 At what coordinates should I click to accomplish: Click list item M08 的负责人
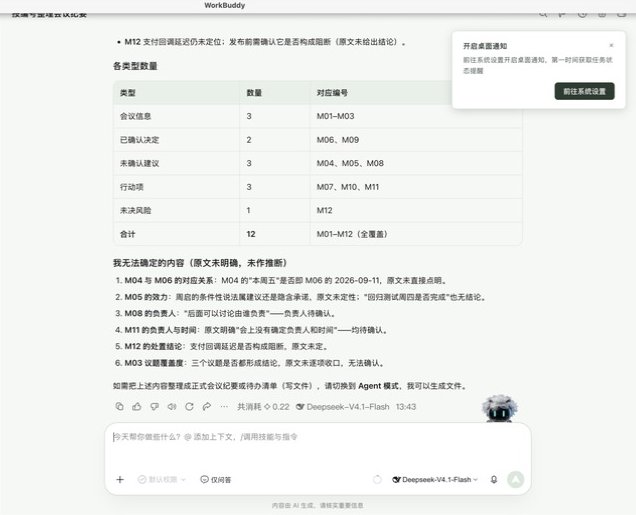tap(226, 313)
